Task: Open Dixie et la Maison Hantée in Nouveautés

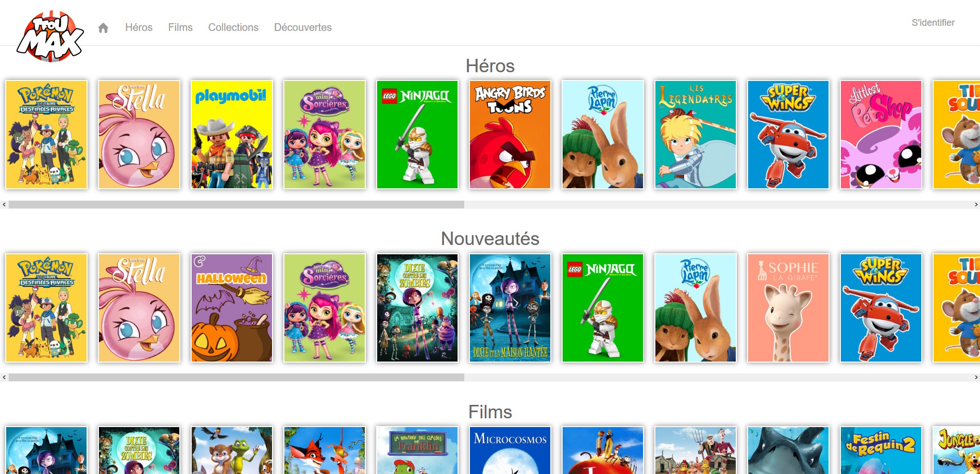Action: click(510, 308)
